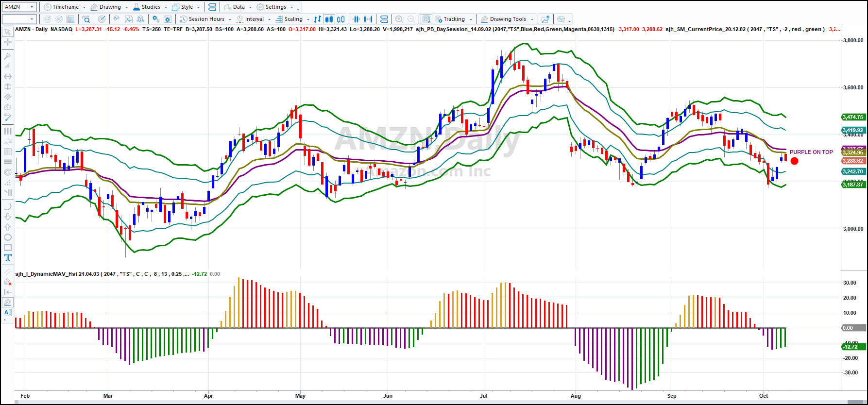Toggle the solid candlestick chart type

point(329,19)
